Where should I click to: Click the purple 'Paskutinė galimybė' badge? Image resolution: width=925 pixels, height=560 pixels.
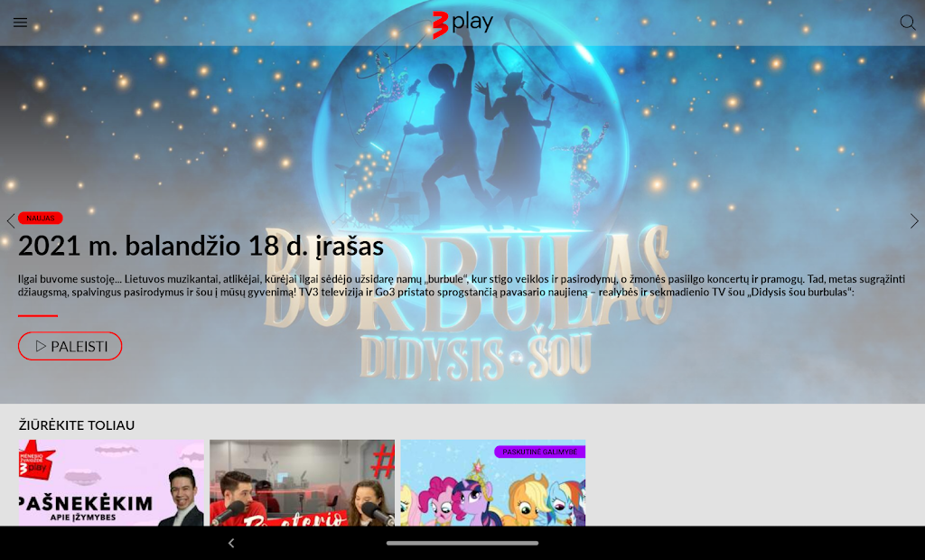pos(539,452)
